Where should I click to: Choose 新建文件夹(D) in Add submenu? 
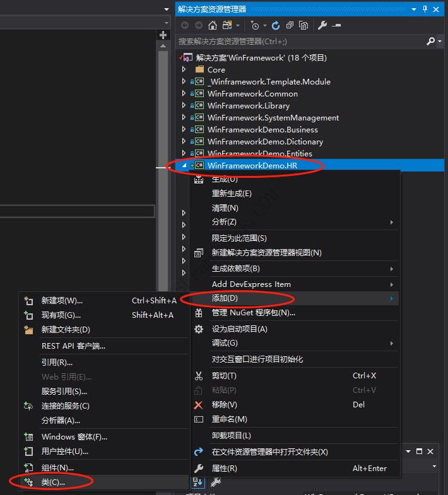pyautogui.click(x=104, y=330)
